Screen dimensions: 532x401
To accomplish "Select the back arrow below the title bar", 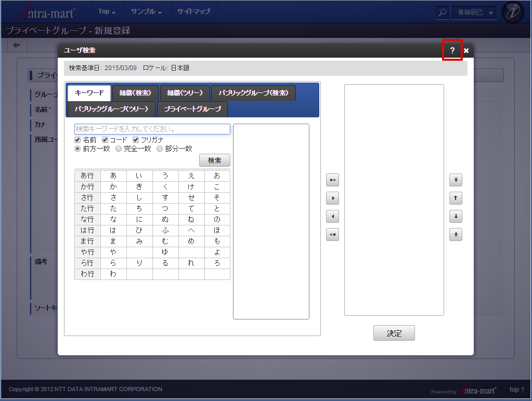I will pyautogui.click(x=16, y=45).
